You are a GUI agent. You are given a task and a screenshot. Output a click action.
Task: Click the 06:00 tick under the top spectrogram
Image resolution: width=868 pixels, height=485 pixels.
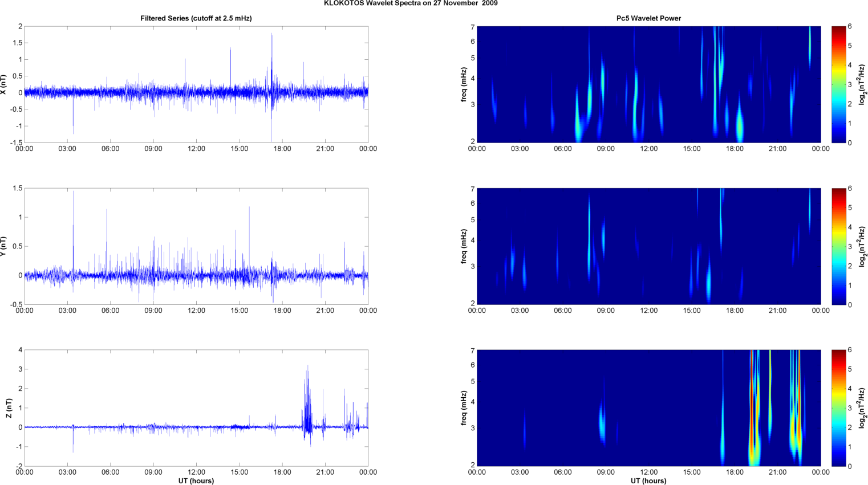click(563, 149)
